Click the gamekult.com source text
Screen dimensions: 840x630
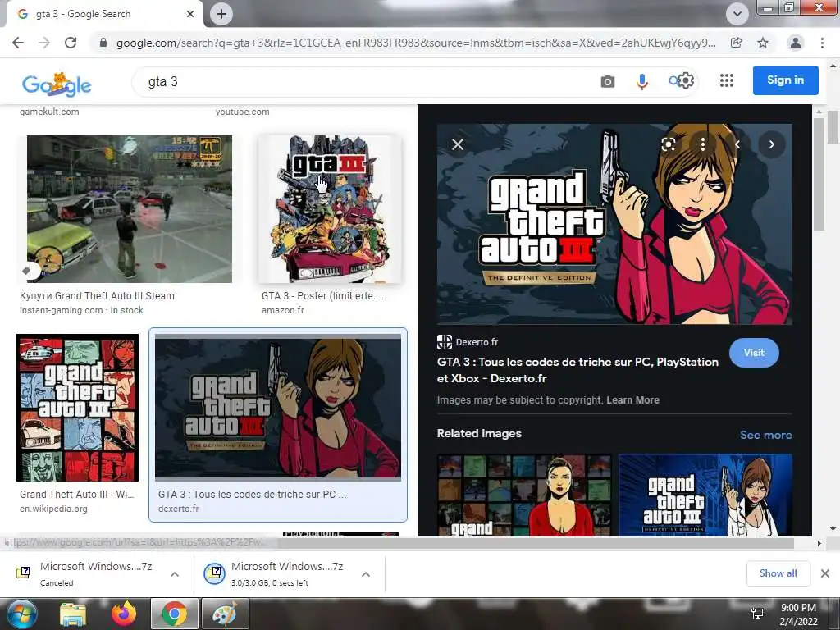pyautogui.click(x=49, y=112)
